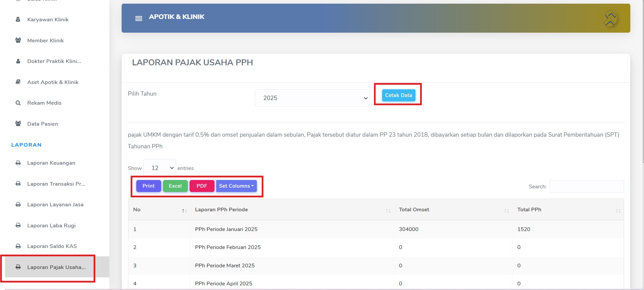Click the Search input field

[587, 186]
